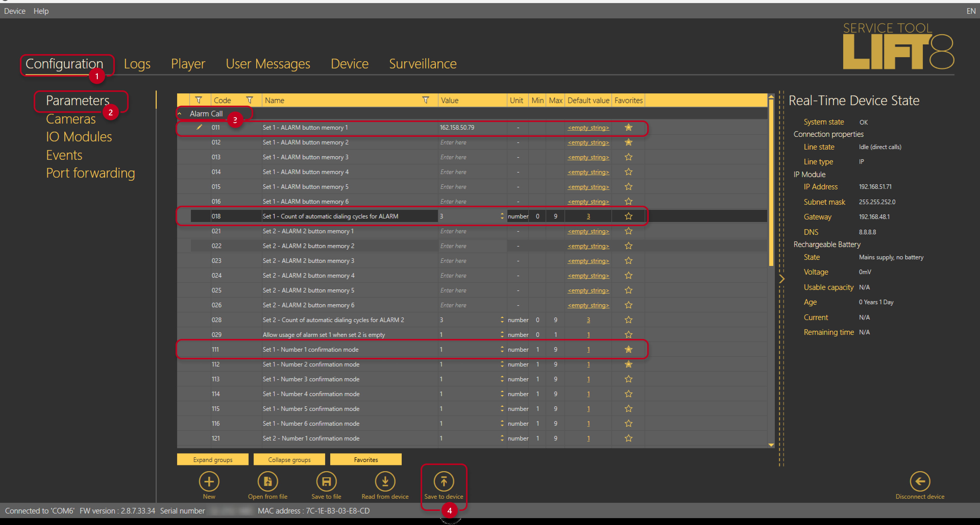Open the Name column filter icon
The height and width of the screenshot is (525, 980).
point(425,100)
